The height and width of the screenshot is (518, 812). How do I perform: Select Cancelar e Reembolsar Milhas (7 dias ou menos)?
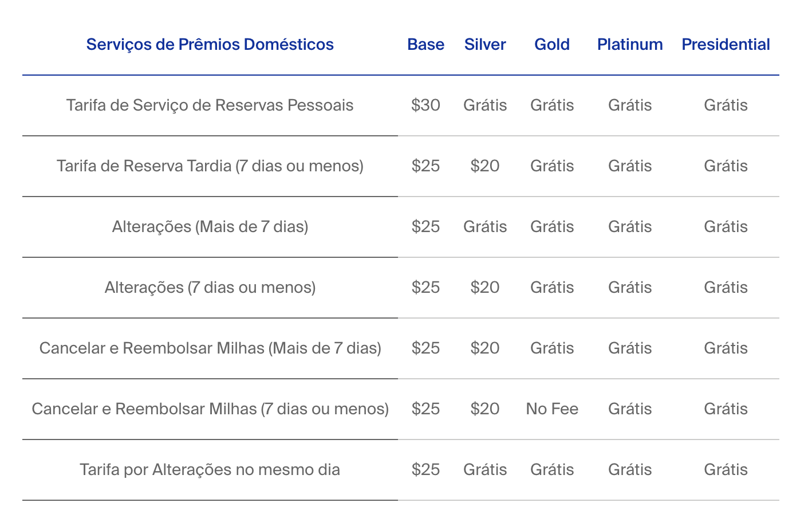click(210, 409)
